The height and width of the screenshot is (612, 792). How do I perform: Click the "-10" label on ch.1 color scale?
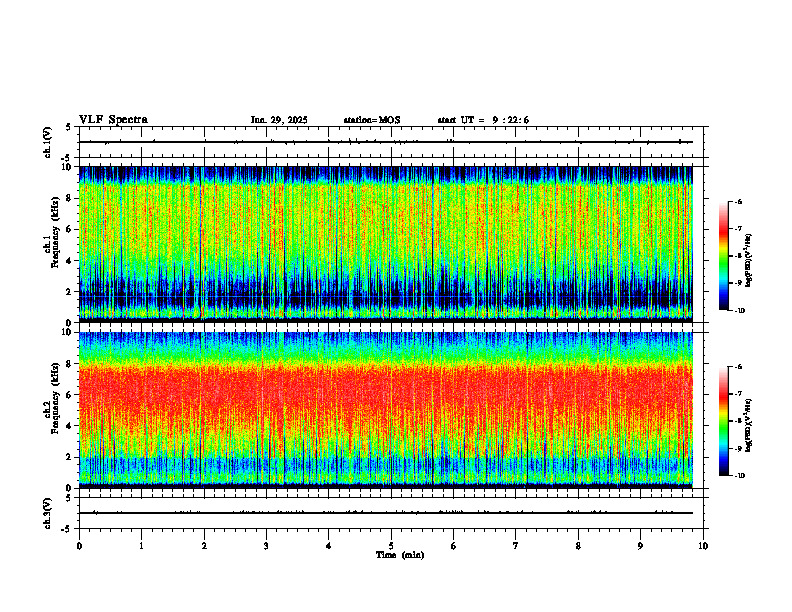(740, 311)
